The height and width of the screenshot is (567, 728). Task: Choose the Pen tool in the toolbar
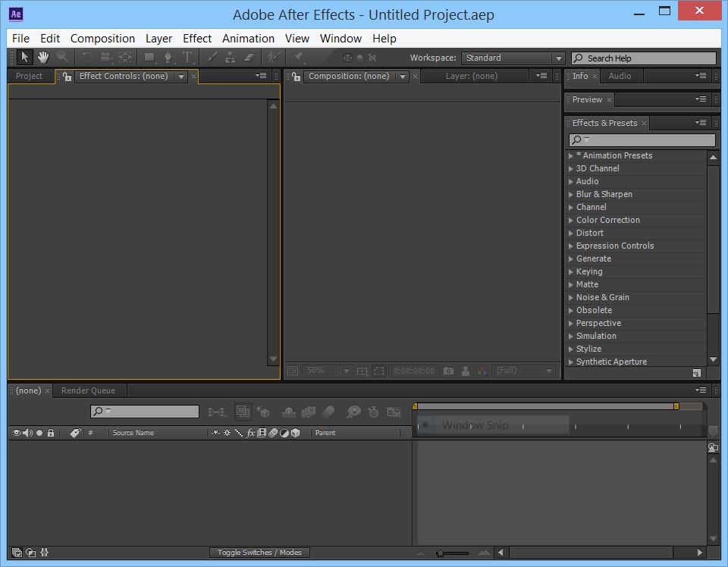tap(168, 58)
